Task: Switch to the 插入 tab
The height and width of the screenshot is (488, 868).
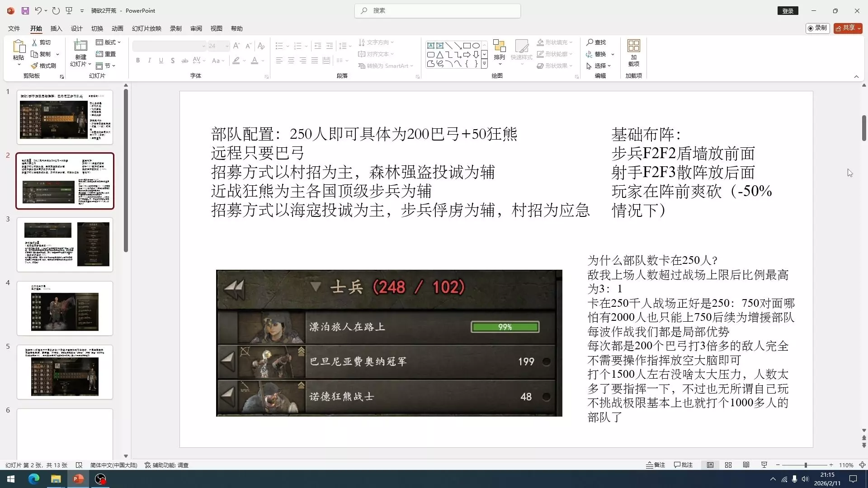Action: tap(57, 28)
